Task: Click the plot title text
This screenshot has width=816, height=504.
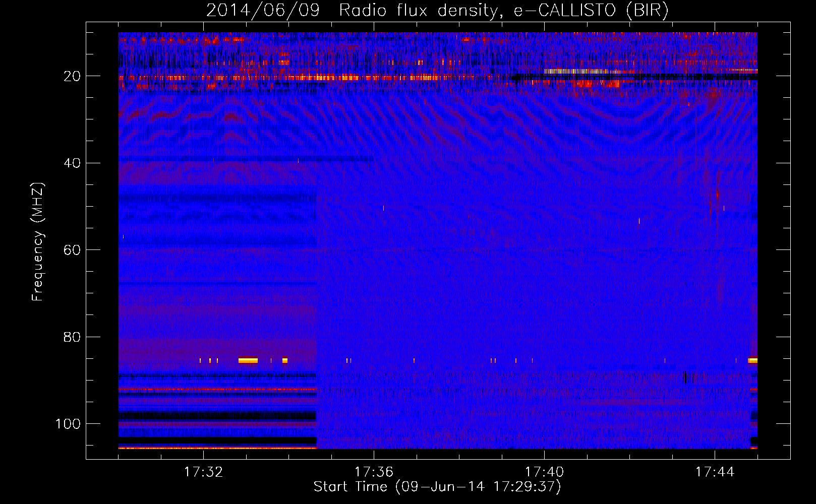Action: pyautogui.click(x=437, y=10)
